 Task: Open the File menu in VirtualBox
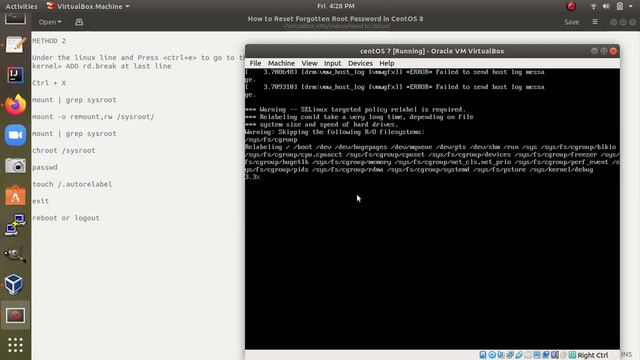pos(255,63)
